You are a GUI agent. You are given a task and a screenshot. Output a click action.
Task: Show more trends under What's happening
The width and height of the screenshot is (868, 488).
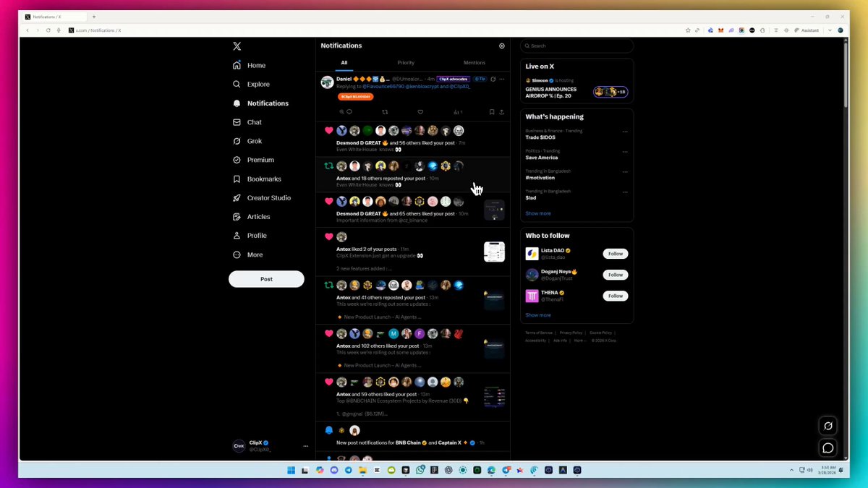538,213
